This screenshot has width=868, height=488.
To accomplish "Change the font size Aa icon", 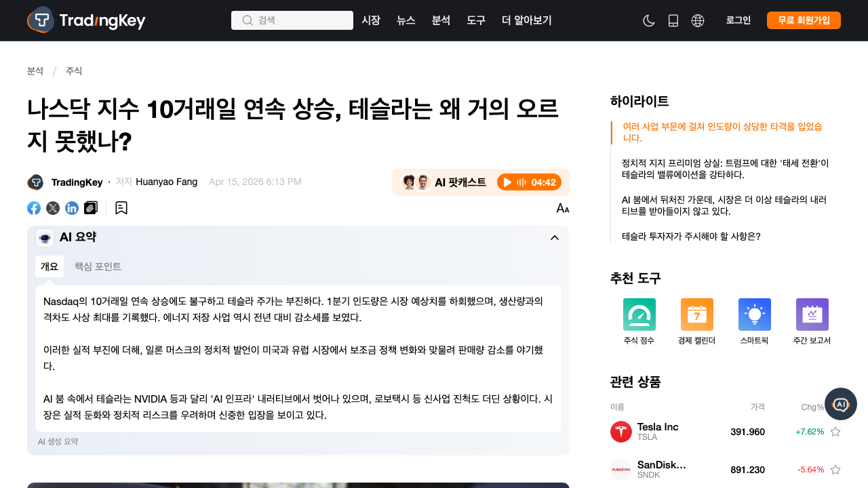I will tap(563, 208).
